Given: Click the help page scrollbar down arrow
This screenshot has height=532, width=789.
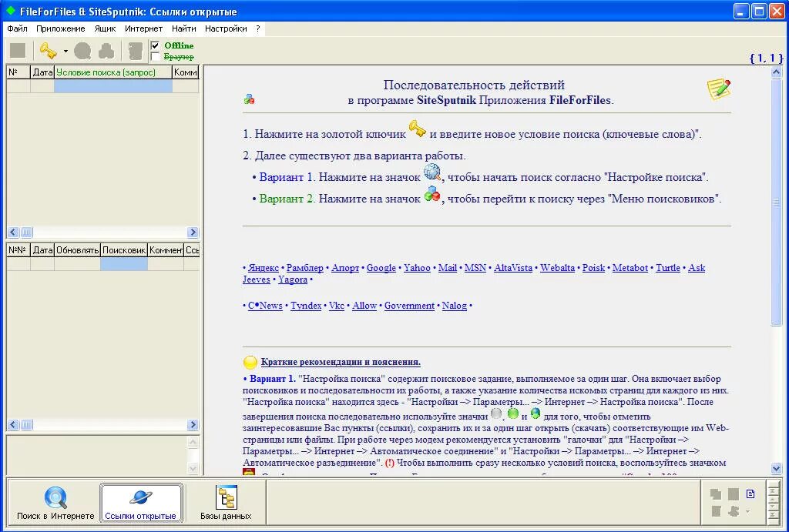Looking at the screenshot, I should coord(775,469).
